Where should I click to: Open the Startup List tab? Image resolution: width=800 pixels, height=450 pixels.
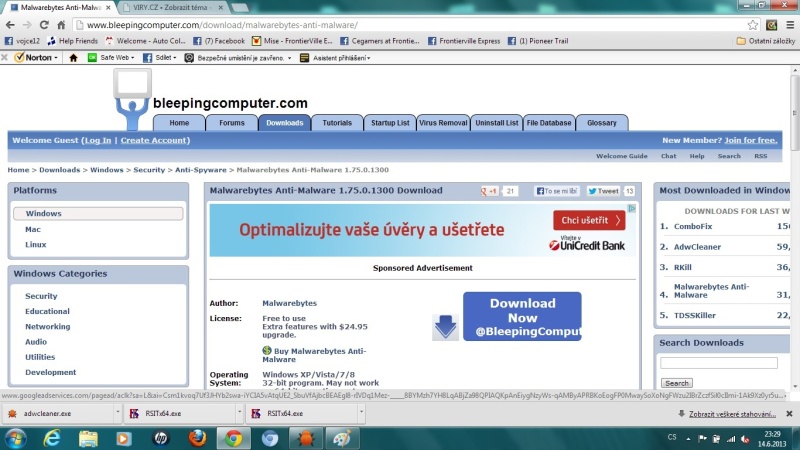tap(390, 123)
